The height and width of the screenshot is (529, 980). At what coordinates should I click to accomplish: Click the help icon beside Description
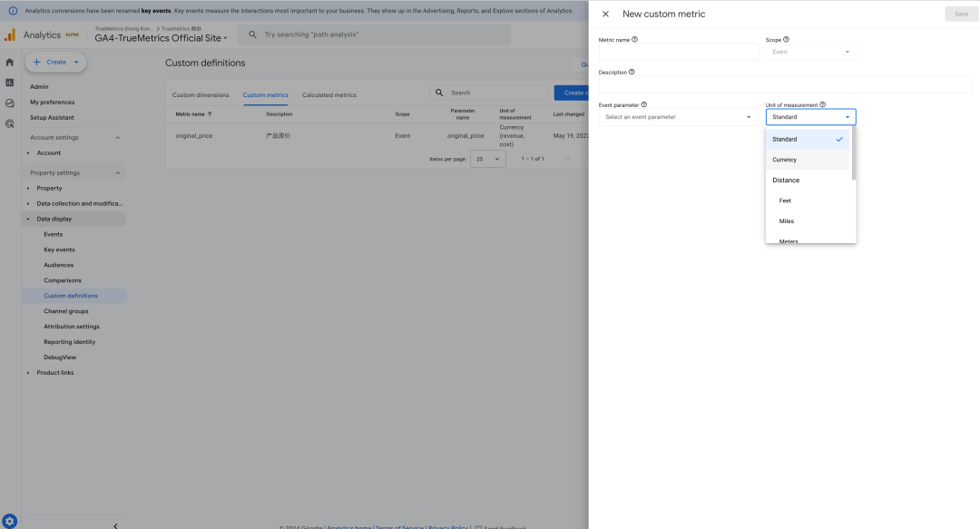[x=632, y=72]
